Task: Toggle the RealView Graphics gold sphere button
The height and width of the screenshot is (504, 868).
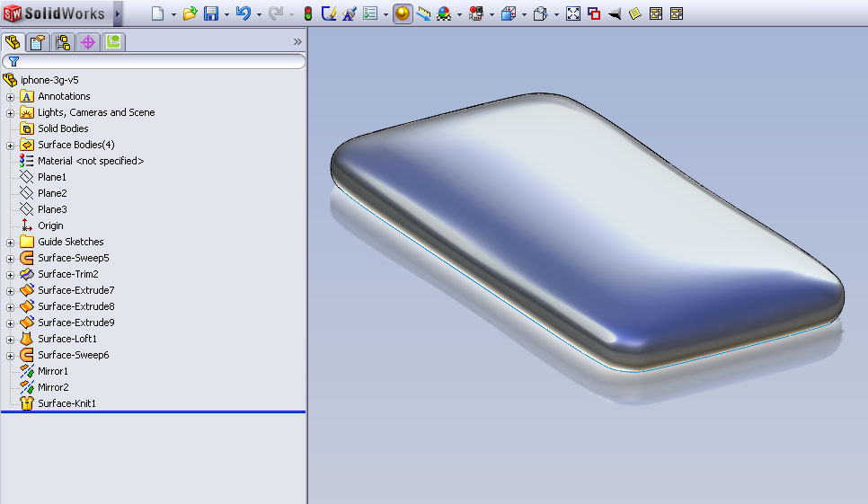Action: pyautogui.click(x=403, y=13)
